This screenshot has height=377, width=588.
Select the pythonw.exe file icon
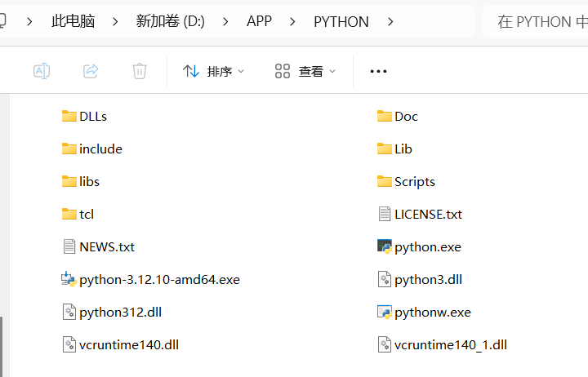(x=385, y=313)
